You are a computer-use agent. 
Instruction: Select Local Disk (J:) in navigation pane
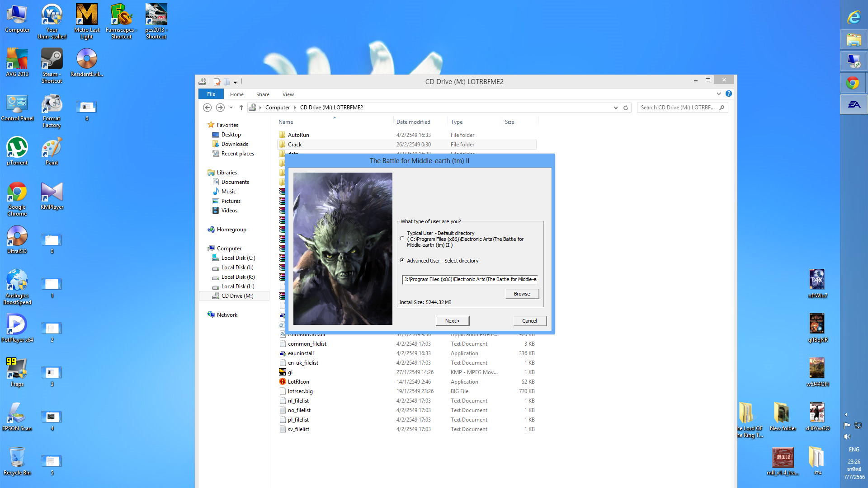[x=237, y=267]
